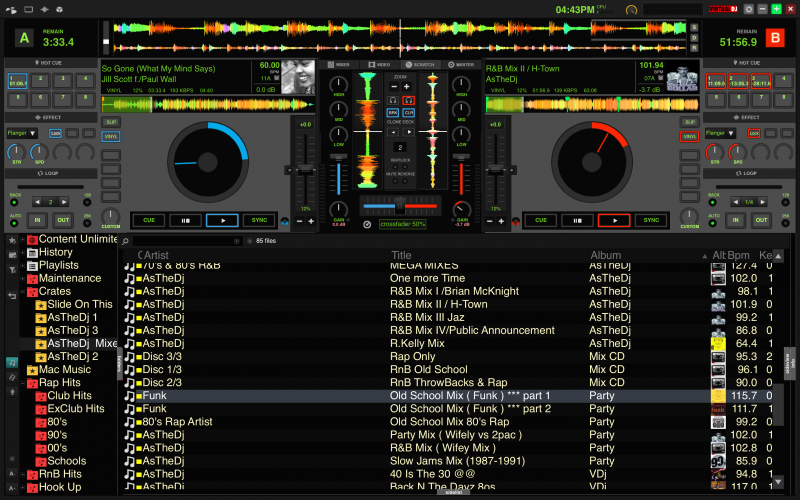800x500 pixels.
Task: Click deck A pitch slider
Action: pos(305,170)
